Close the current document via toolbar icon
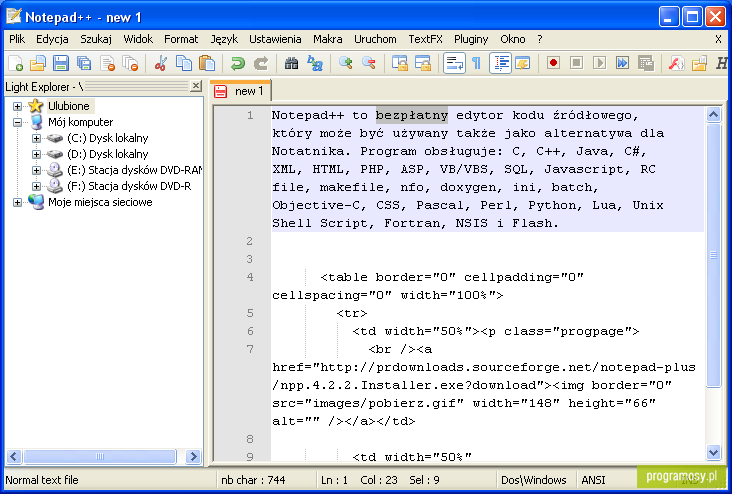The image size is (732, 494). click(x=107, y=63)
